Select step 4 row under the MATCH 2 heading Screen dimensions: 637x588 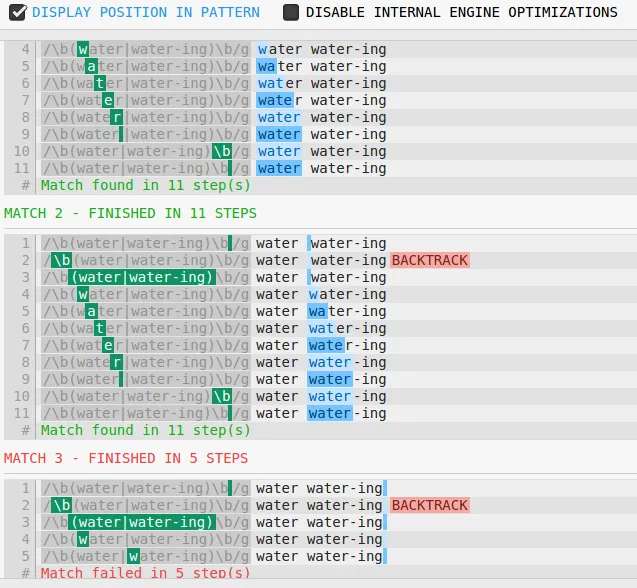pyautogui.click(x=321, y=295)
